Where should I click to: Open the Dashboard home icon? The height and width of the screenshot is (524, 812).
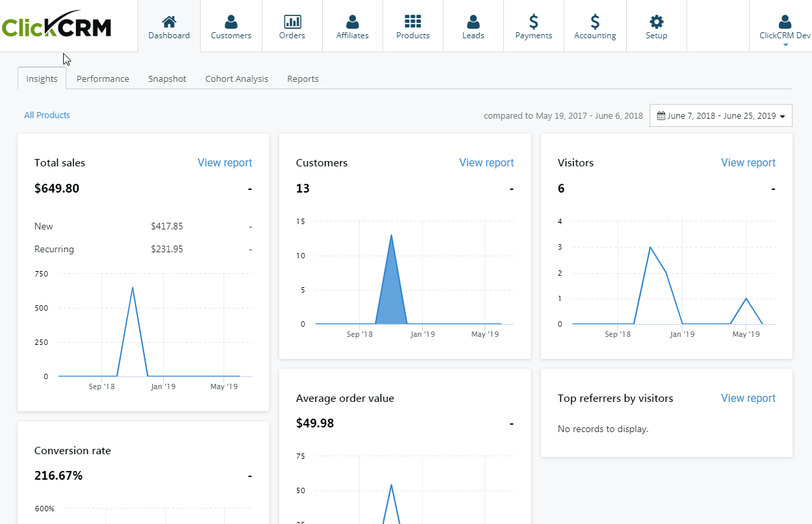169,21
